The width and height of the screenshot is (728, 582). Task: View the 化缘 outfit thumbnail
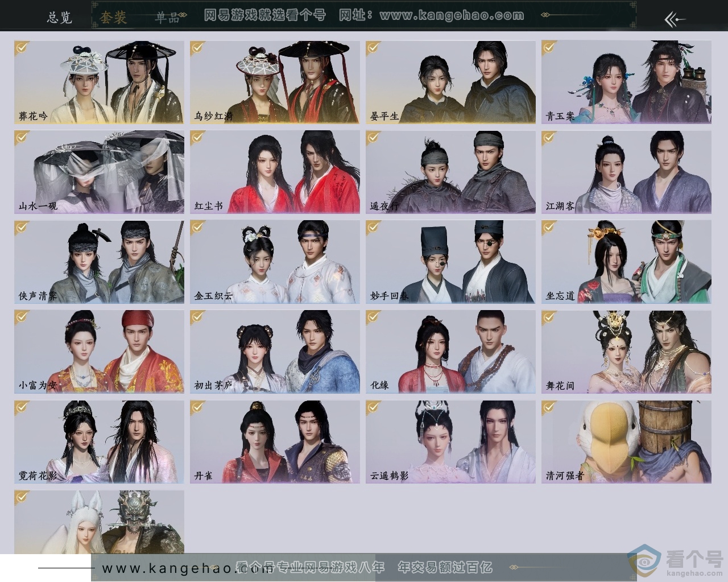(450, 352)
